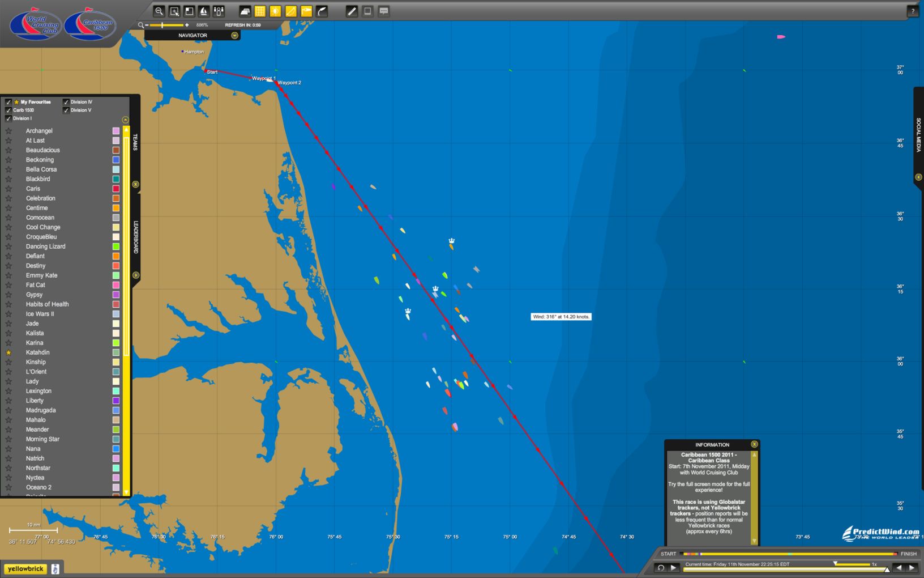Click Gypsy purple color swatch
924x578 pixels.
pos(116,295)
